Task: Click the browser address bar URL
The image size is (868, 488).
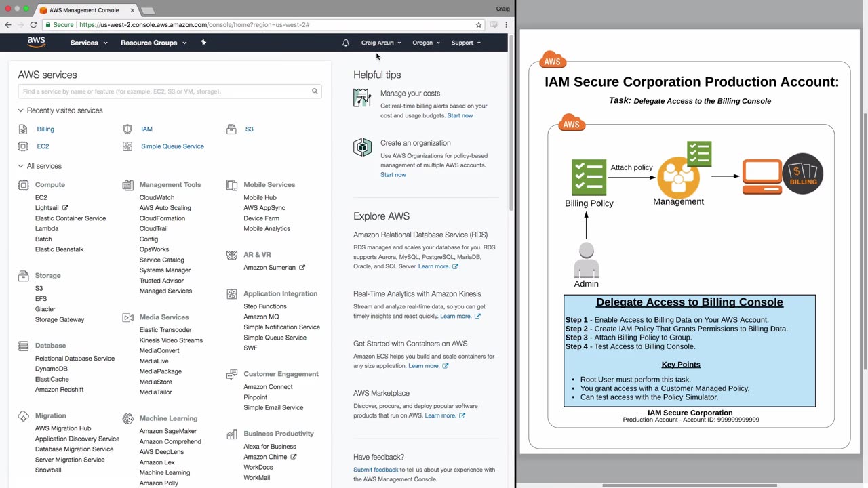Action: [194, 24]
